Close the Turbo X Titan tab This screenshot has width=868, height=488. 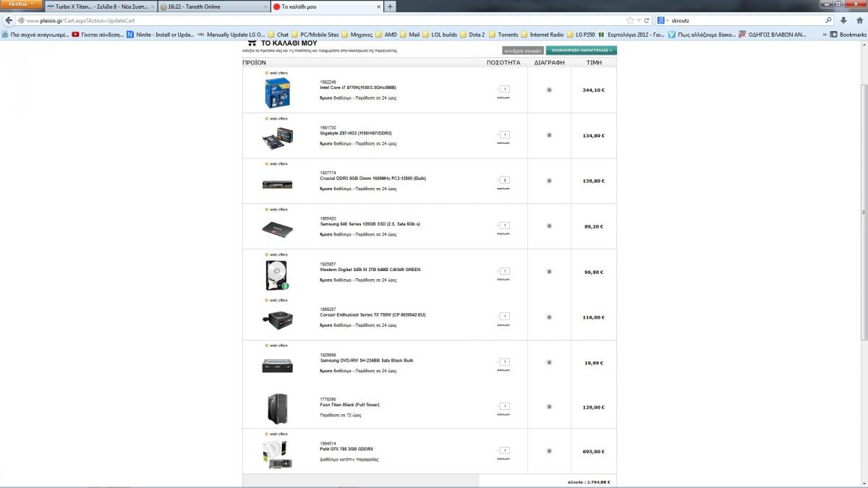click(152, 7)
